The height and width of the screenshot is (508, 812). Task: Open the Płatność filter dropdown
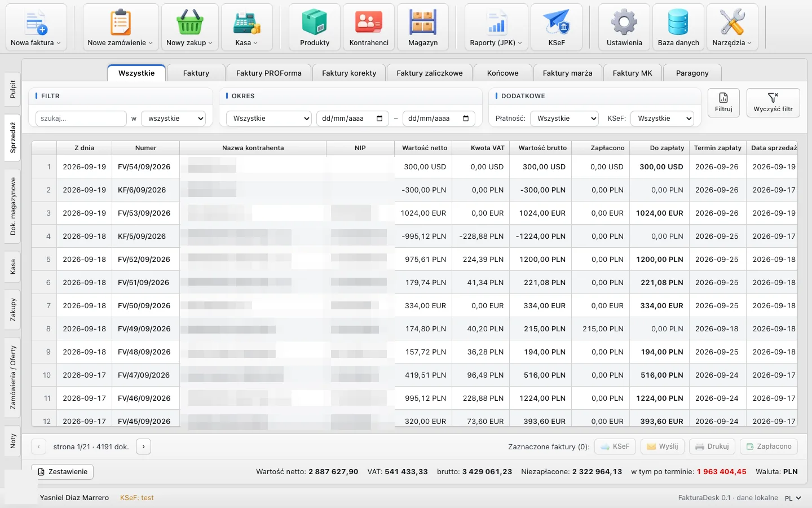pos(564,119)
